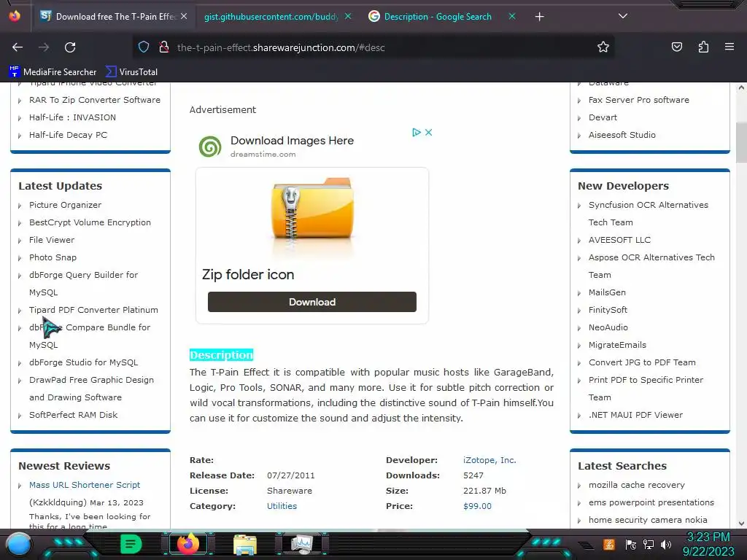Open Mass URL Shortener Script review
The width and height of the screenshot is (747, 560).
[85, 485]
